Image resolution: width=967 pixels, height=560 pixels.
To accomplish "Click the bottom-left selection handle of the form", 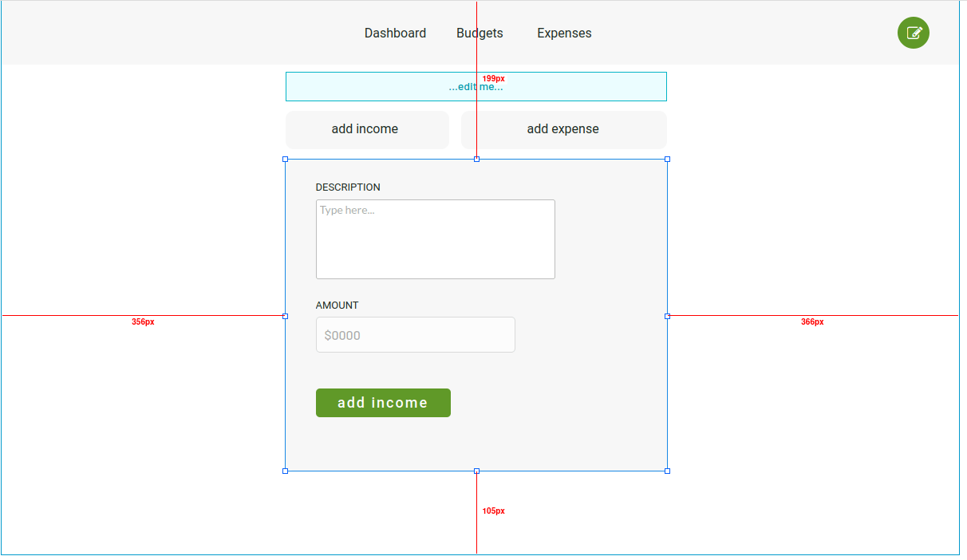I will click(285, 471).
